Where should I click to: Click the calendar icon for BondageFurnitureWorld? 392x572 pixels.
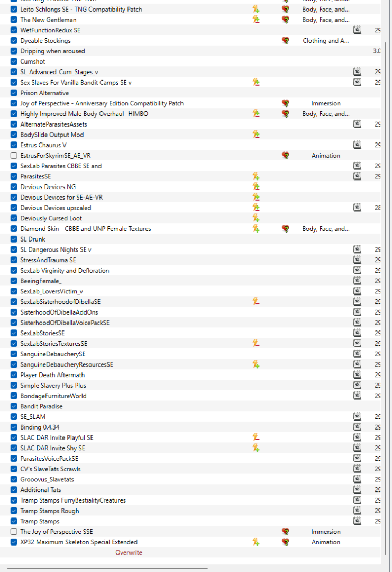click(358, 396)
